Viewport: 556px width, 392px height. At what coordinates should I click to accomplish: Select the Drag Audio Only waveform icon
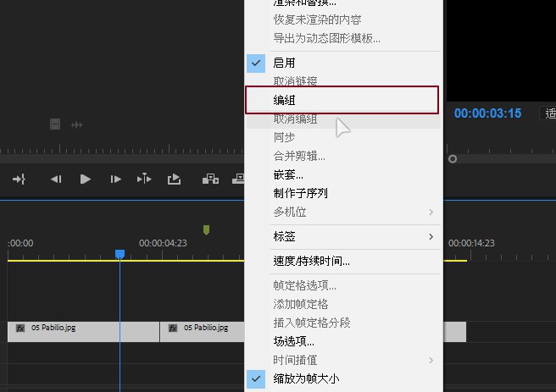[x=76, y=124]
